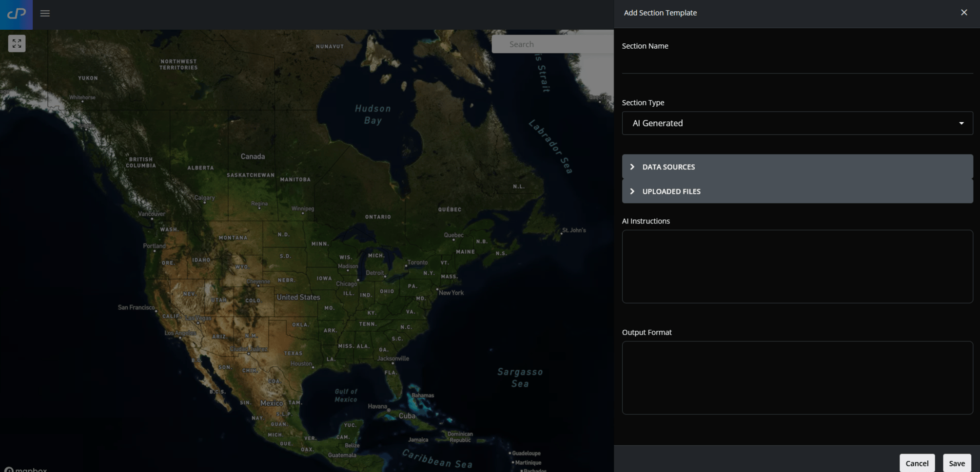Click the UPLOADED FILES chevron icon
980x472 pixels.
click(x=632, y=191)
